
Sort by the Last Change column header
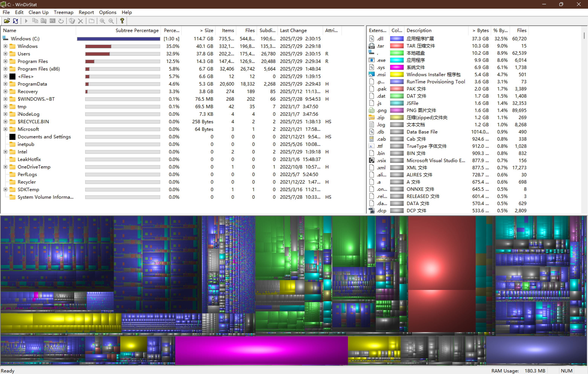[x=293, y=30]
